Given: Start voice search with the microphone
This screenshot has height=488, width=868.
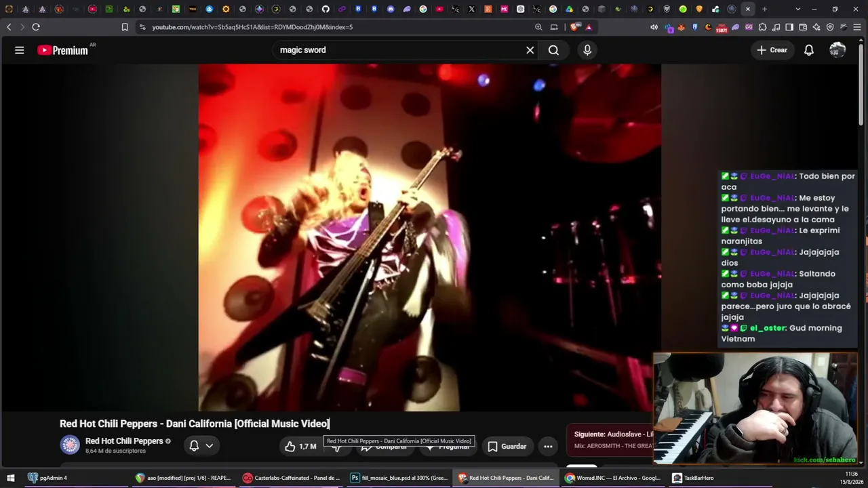Looking at the screenshot, I should (587, 50).
